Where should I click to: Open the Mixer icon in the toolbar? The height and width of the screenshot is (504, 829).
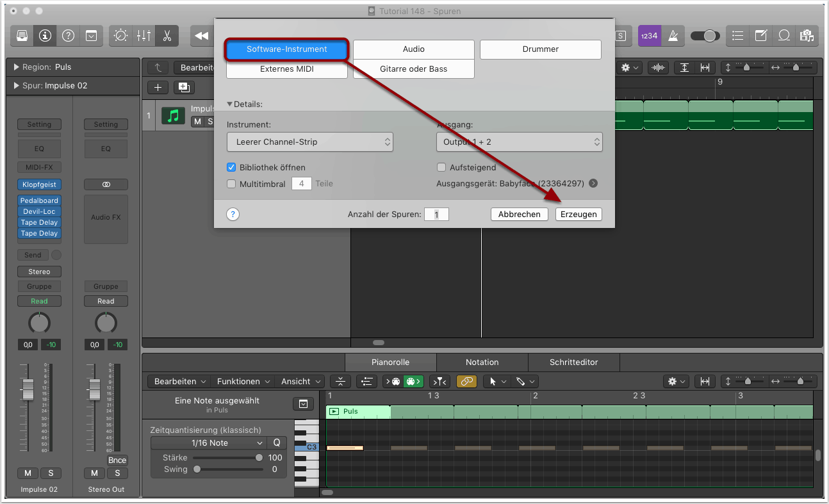point(144,36)
